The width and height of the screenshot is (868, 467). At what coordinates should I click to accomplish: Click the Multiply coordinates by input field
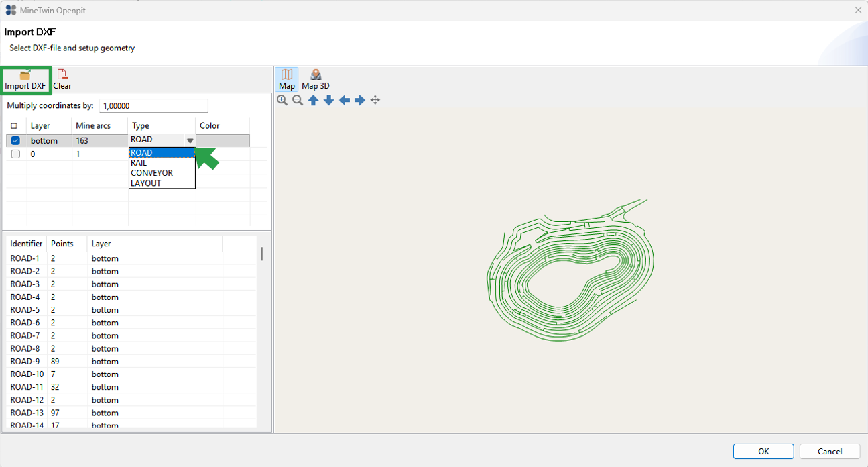click(153, 106)
